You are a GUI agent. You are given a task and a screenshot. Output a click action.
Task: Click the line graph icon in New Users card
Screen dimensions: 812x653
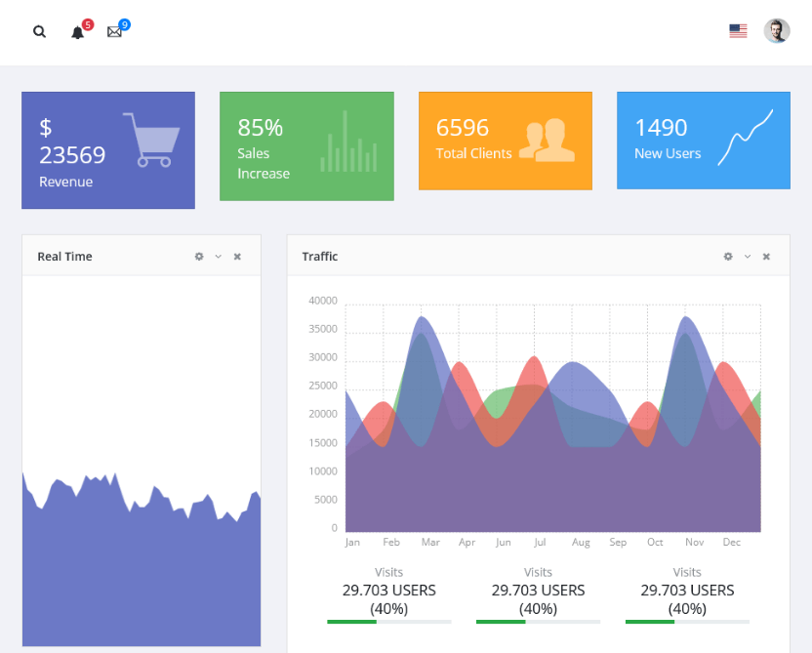pos(746,138)
